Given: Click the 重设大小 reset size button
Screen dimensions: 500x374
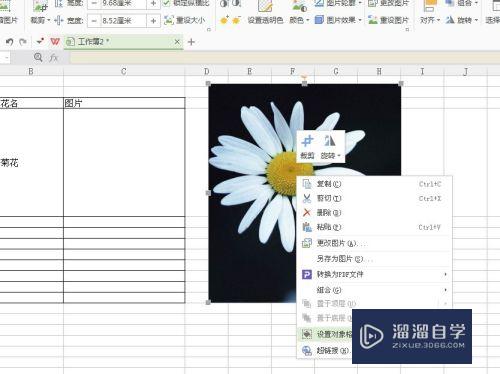Looking at the screenshot, I should coord(184,20).
